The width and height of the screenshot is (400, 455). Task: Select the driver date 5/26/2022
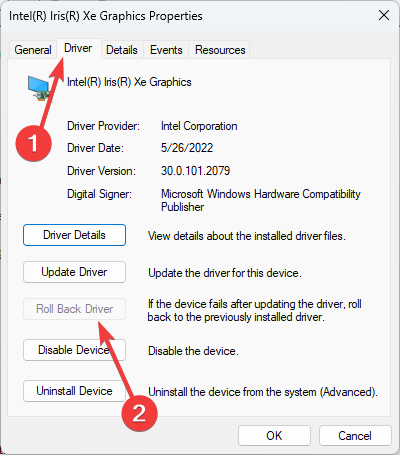coord(187,148)
